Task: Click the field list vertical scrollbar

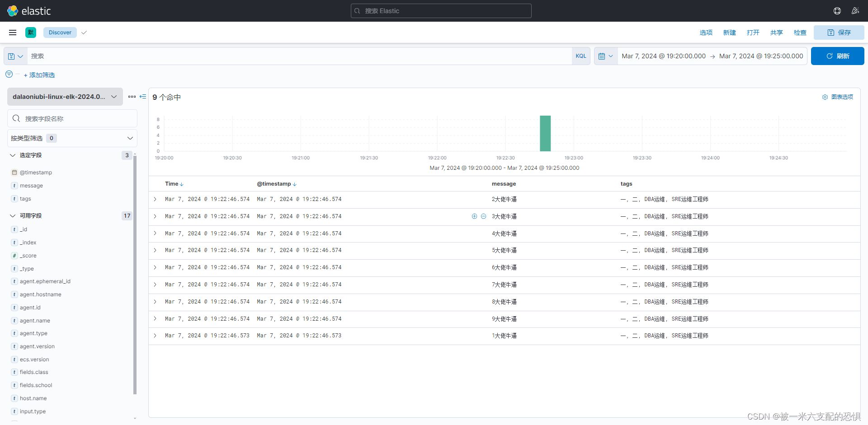Action: pos(135,275)
